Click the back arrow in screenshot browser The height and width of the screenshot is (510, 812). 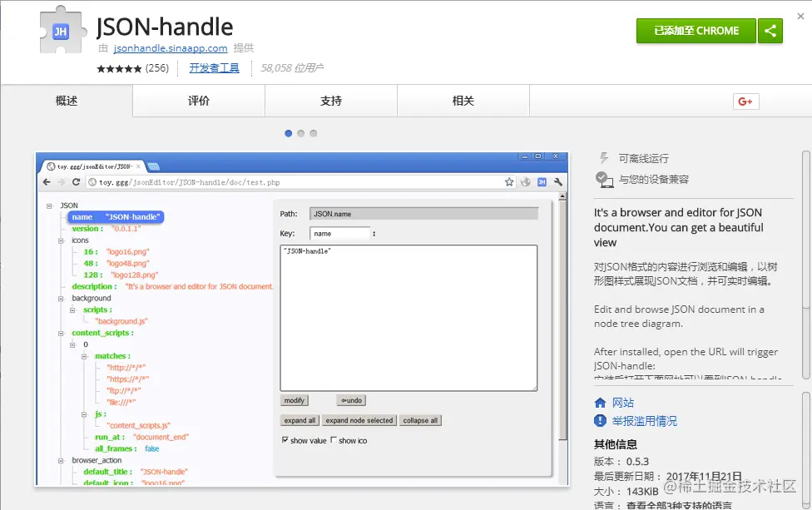pos(47,181)
